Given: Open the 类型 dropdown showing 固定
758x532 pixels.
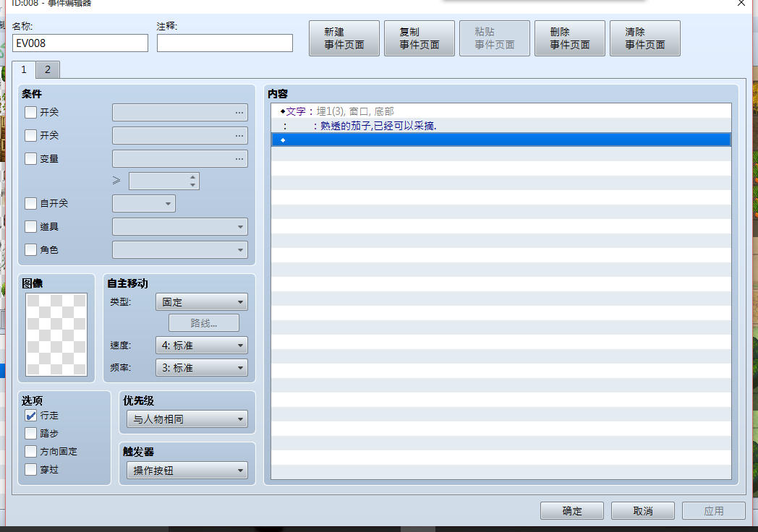Looking at the screenshot, I should click(202, 302).
